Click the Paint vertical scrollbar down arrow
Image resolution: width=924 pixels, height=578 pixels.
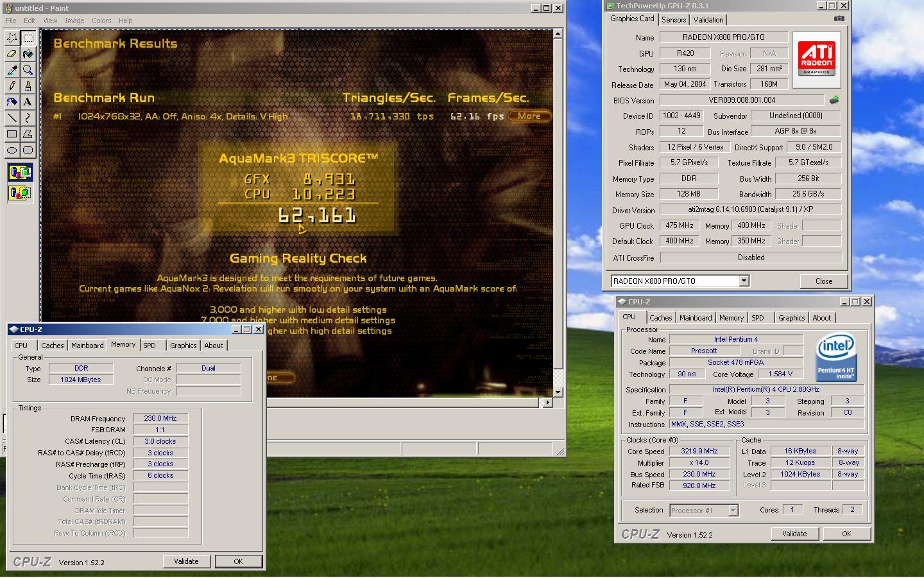[x=558, y=392]
